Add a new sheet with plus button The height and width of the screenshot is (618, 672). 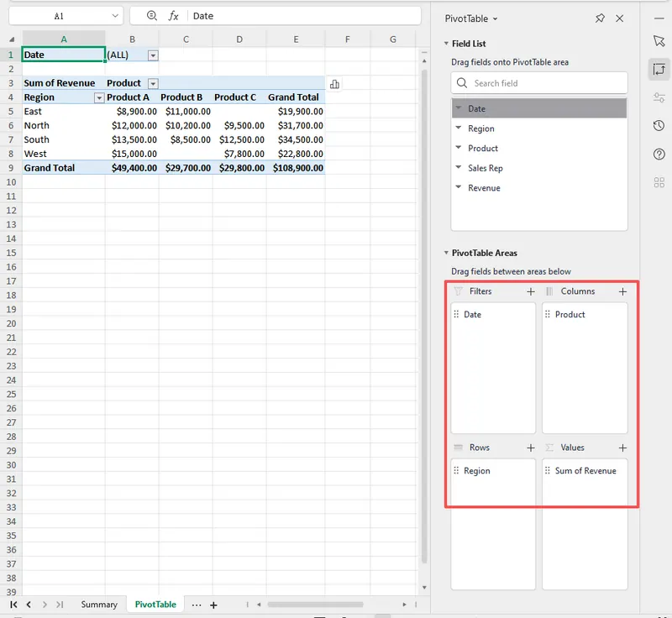(x=213, y=605)
